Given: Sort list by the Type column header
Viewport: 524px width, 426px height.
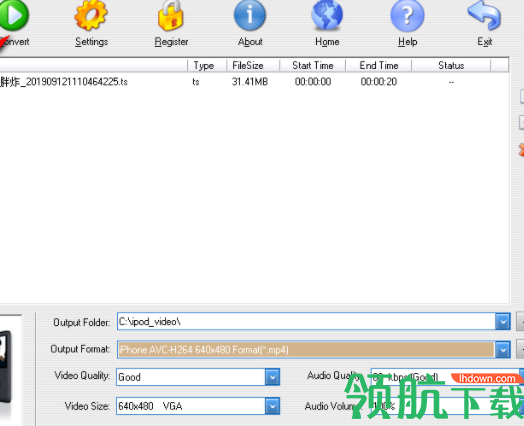Looking at the screenshot, I should click(x=207, y=65).
